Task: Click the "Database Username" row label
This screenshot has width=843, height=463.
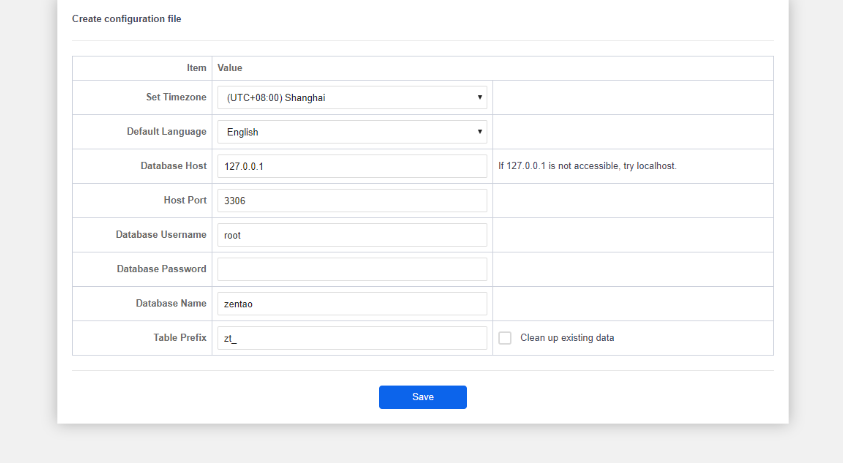Action: [161, 235]
